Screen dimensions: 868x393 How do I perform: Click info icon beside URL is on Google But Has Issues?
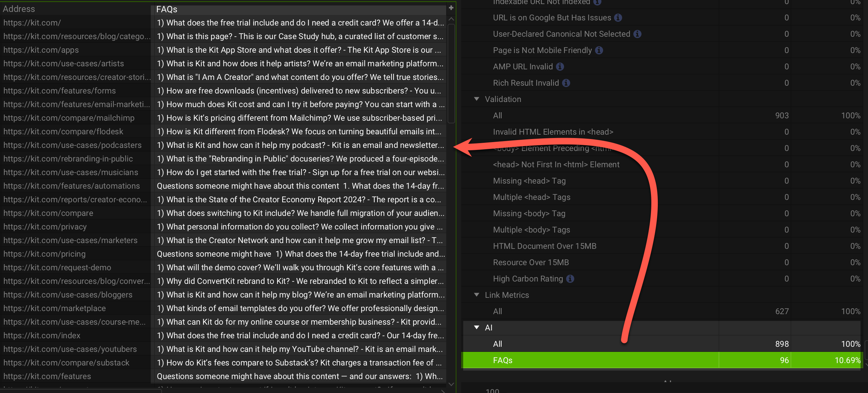(x=618, y=18)
